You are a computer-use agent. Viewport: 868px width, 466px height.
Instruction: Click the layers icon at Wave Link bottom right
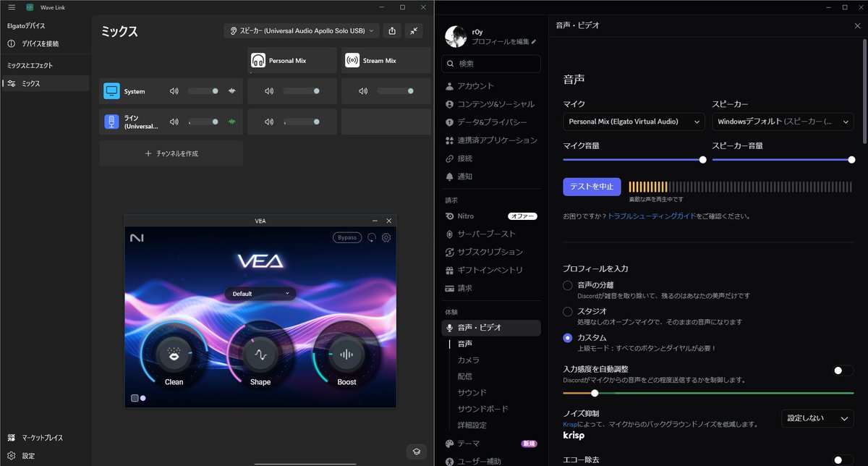[417, 451]
